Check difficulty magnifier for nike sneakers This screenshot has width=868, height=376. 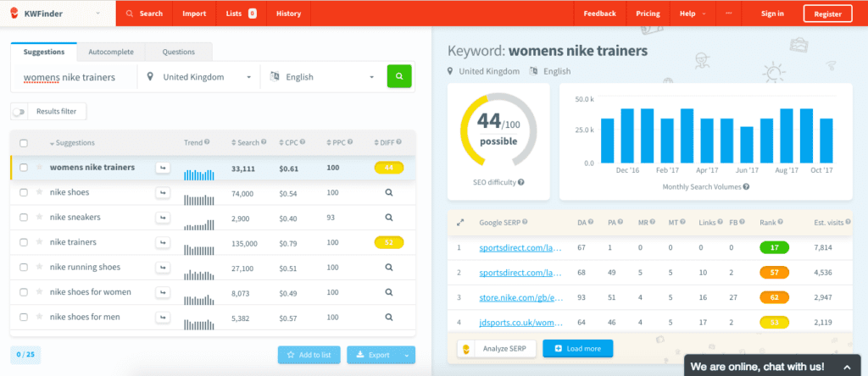tap(388, 218)
